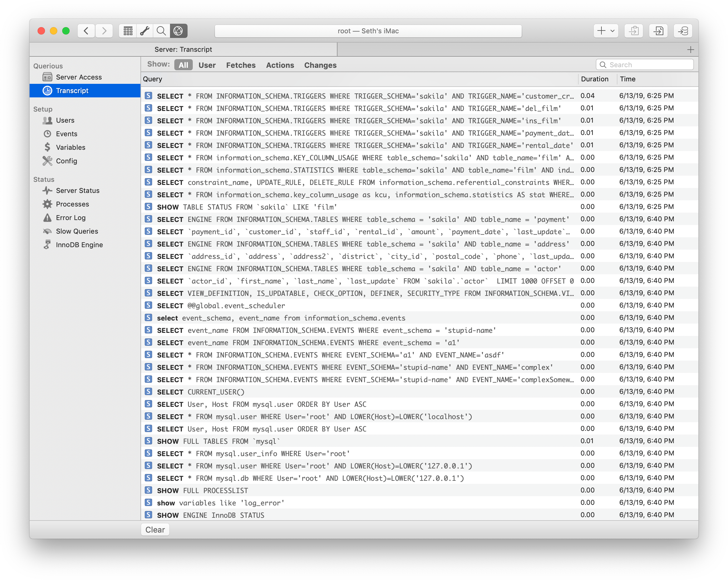Show All transcript entries

(183, 65)
